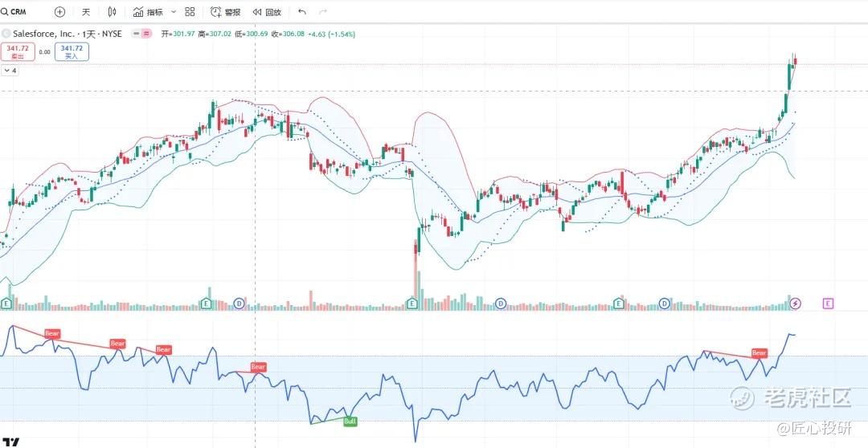Open the 指标 indicators dialog
The height and width of the screenshot is (448, 868).
(x=149, y=11)
